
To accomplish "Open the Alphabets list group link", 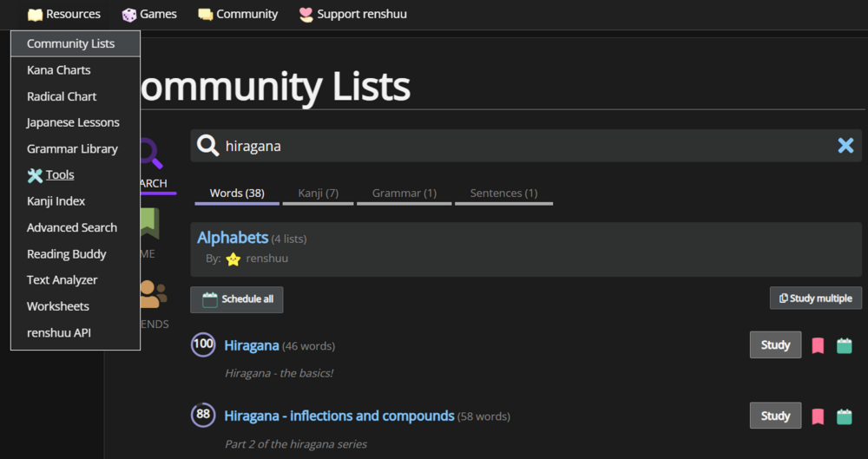I will coord(233,238).
